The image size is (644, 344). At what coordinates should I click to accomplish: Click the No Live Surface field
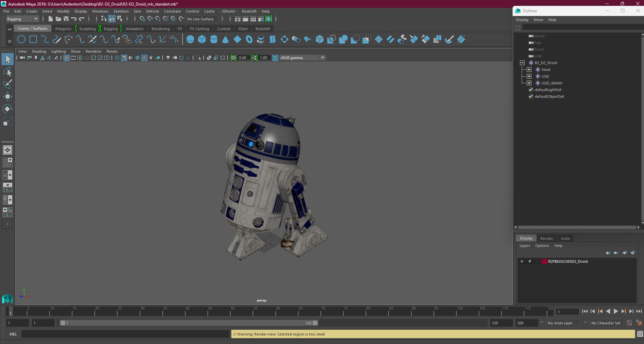(202, 19)
